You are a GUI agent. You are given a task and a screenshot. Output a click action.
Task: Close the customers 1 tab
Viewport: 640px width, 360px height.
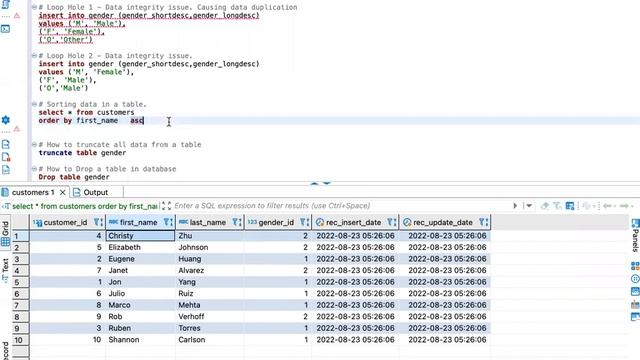(x=62, y=192)
